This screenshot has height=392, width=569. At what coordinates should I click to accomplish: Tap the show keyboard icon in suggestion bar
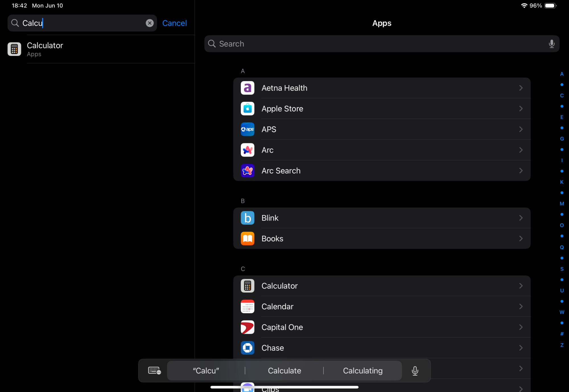click(x=154, y=371)
